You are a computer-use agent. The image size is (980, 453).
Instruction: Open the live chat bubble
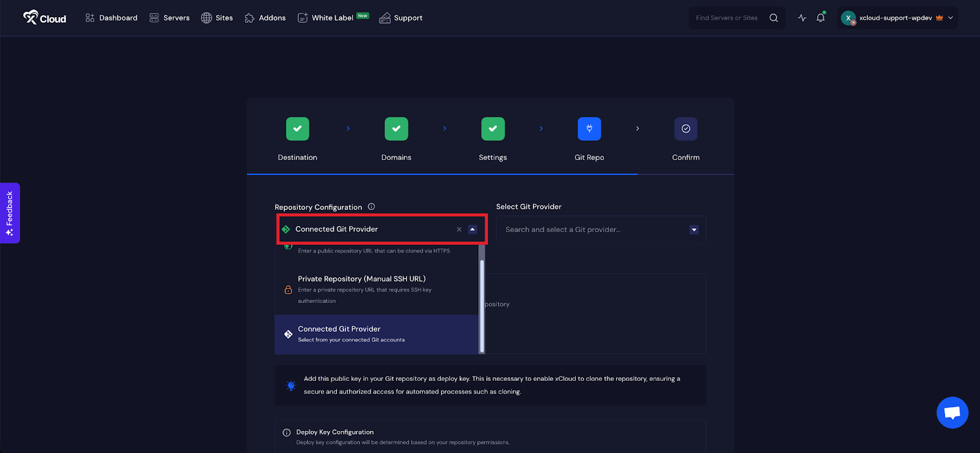[952, 413]
